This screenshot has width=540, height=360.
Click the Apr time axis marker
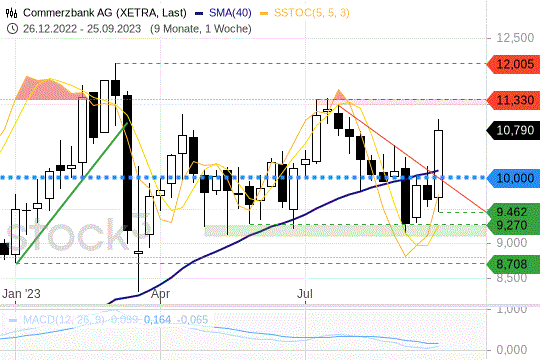[160, 294]
